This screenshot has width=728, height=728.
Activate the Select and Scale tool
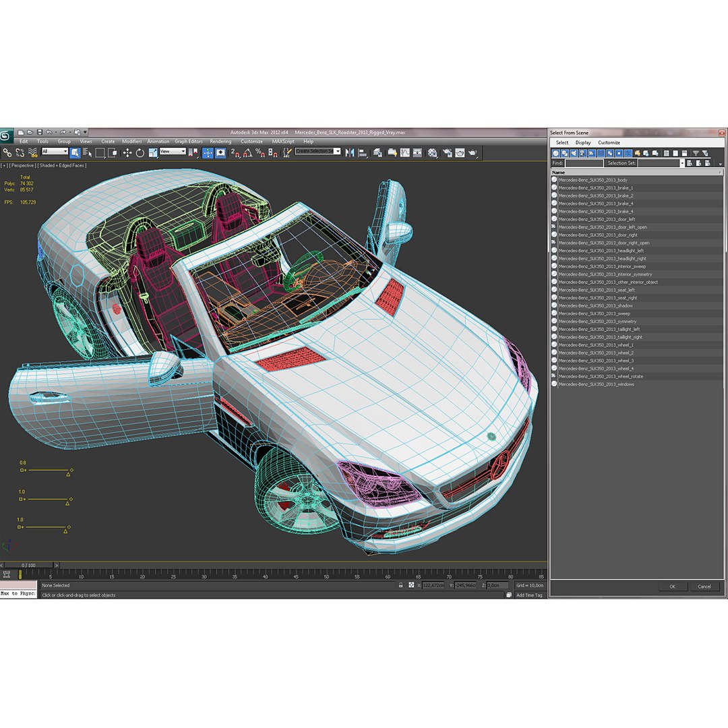point(153,152)
